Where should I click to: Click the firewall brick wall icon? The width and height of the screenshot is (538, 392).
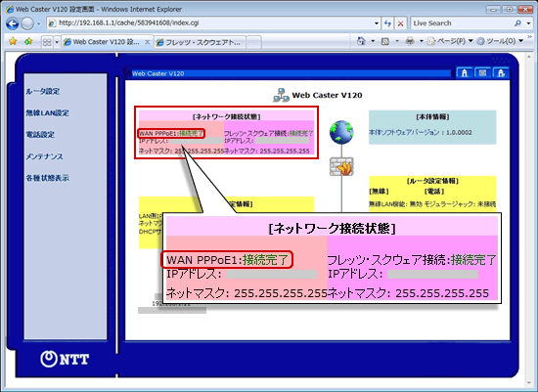point(341,167)
